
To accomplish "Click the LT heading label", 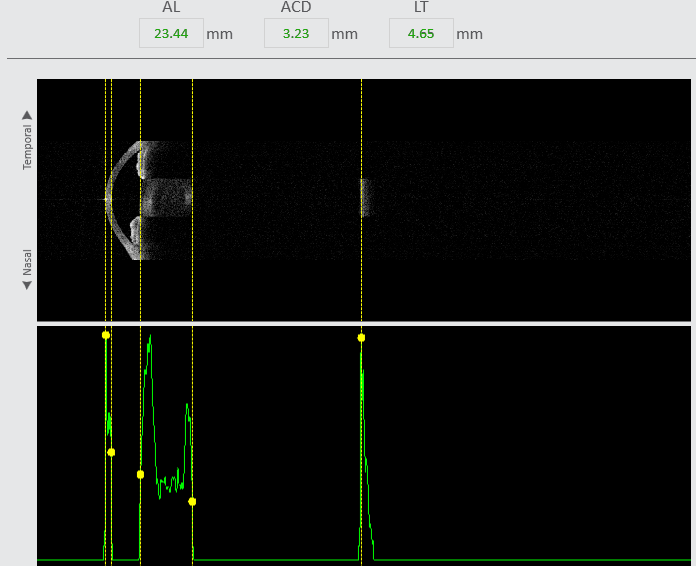I will (x=421, y=7).
